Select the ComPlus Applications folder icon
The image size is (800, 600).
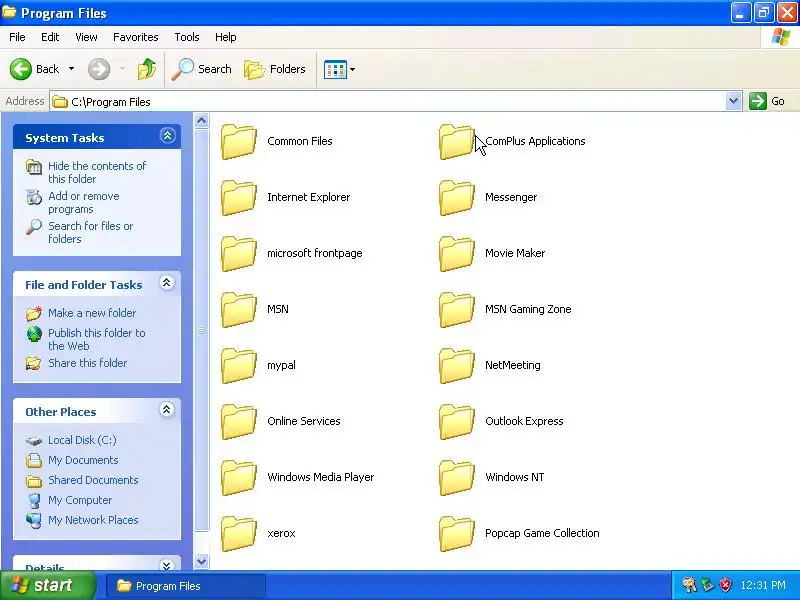(457, 141)
